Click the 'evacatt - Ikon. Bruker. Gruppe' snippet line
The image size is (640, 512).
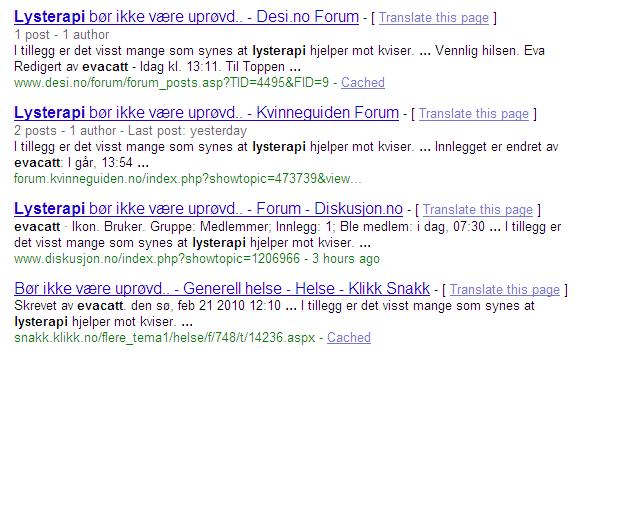pyautogui.click(x=288, y=226)
